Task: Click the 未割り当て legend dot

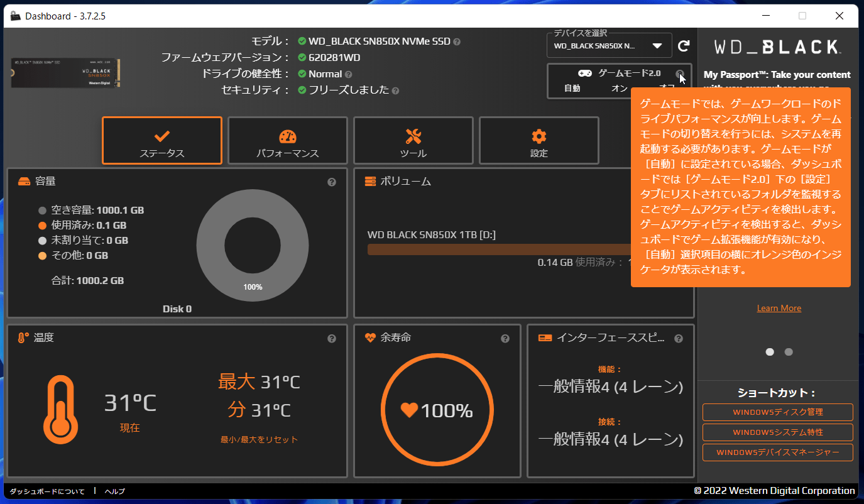Action: [43, 241]
